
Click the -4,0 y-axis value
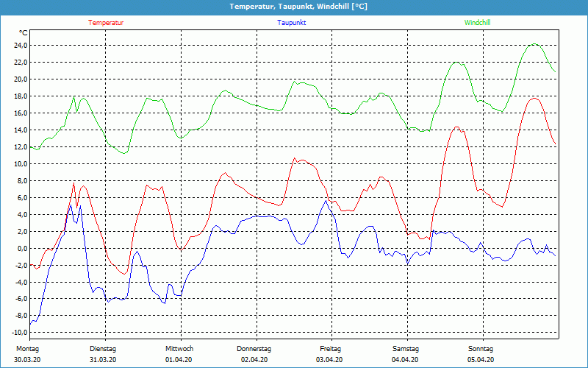pyautogui.click(x=21, y=282)
